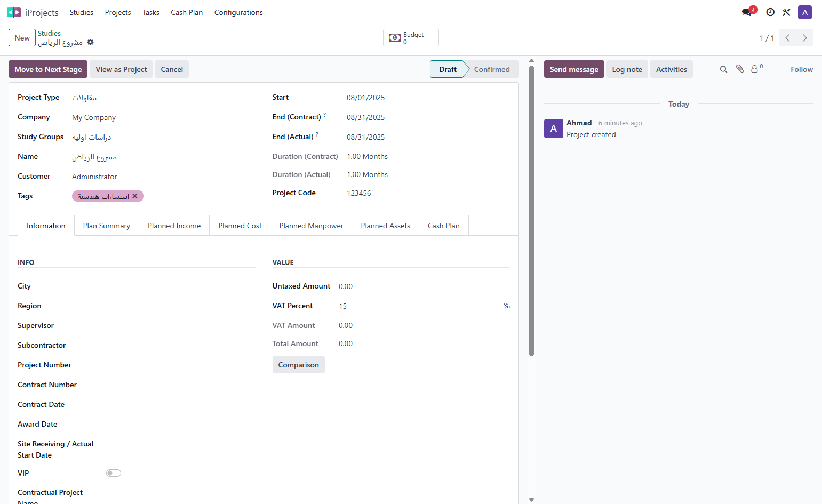Open the record actions gear menu
This screenshot has height=504, width=822.
pos(90,42)
